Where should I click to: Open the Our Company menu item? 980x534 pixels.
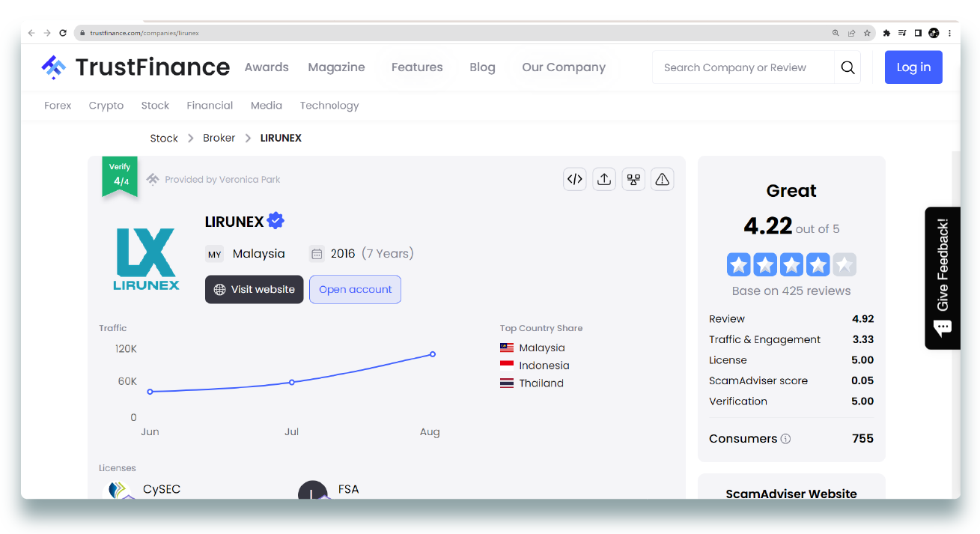coord(564,67)
